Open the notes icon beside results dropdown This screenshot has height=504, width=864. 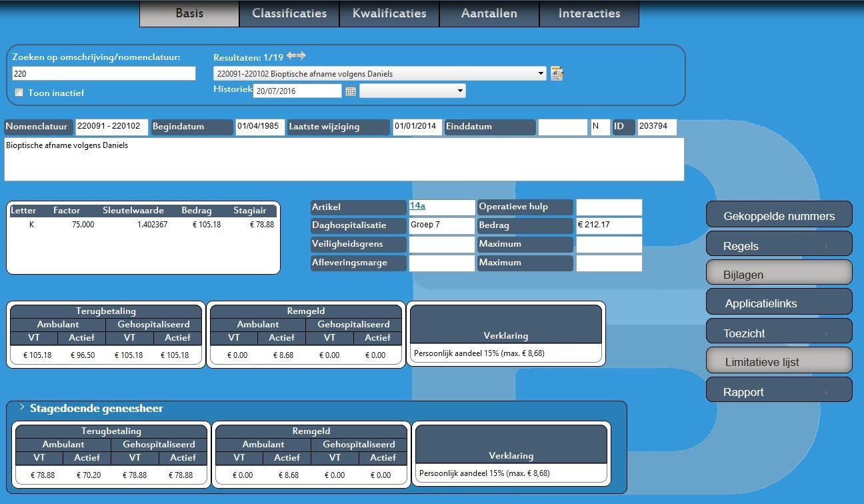[x=557, y=73]
